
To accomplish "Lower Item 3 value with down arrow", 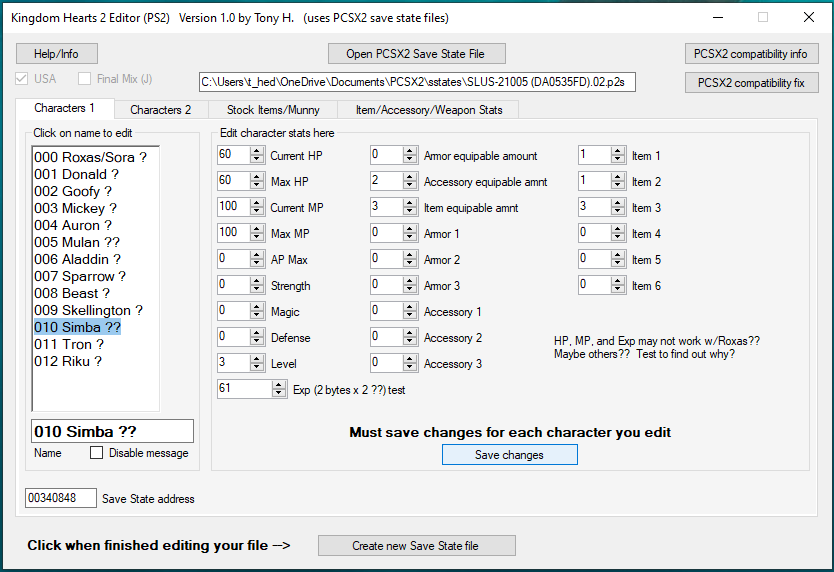I will [619, 211].
